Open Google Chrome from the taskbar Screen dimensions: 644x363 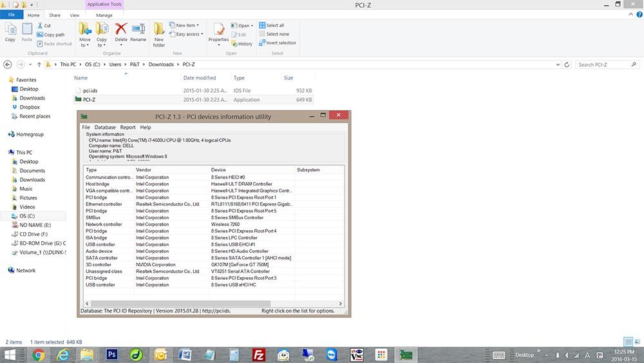tap(38, 355)
